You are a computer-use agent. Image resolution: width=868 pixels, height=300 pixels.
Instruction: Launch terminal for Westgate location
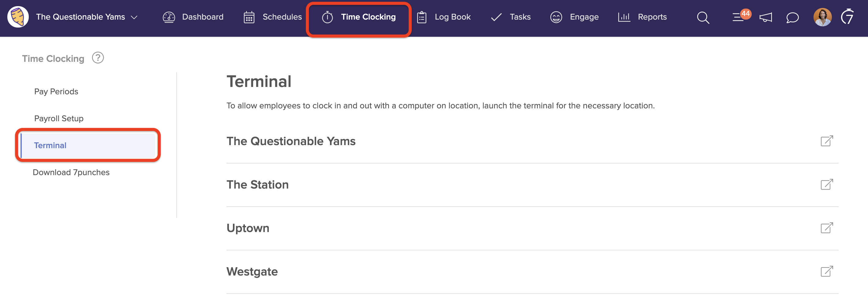coord(827,271)
